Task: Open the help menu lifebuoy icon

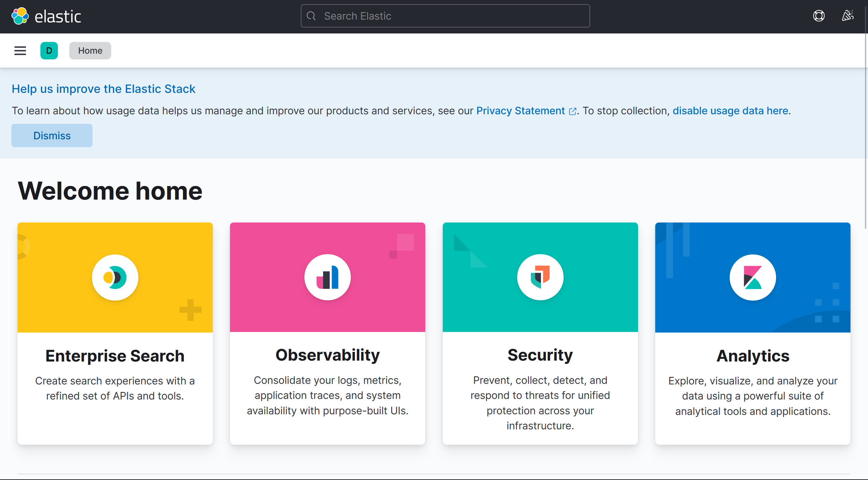Action: 819,16
